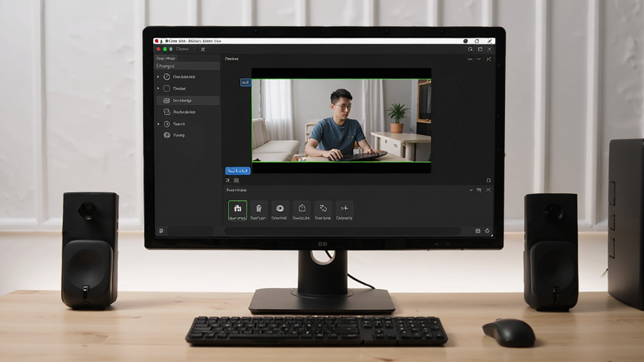
Task: Choose the tile with the box icon
Action: [301, 211]
